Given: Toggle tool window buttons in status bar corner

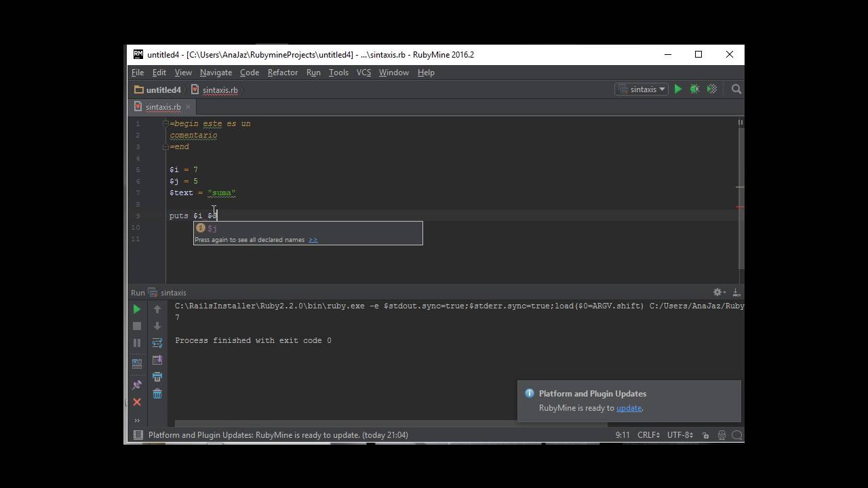Looking at the screenshot, I should (x=138, y=435).
